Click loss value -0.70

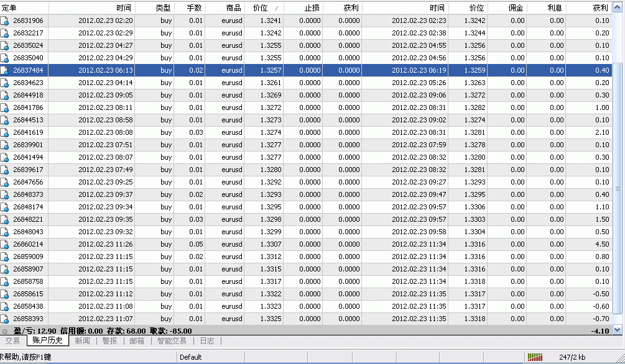(x=601, y=319)
